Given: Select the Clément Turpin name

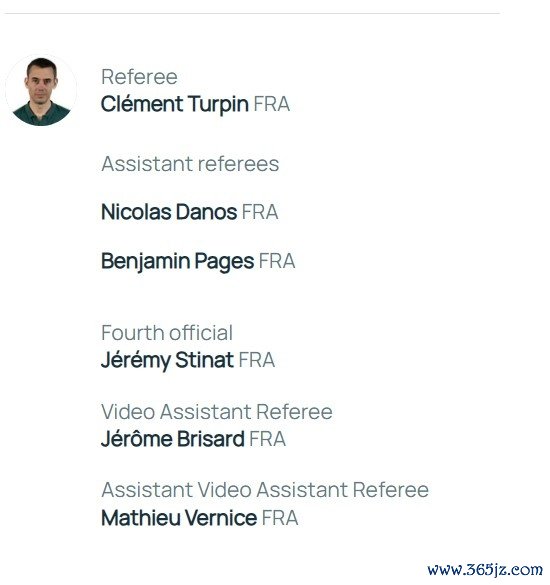Looking at the screenshot, I should (175, 104).
